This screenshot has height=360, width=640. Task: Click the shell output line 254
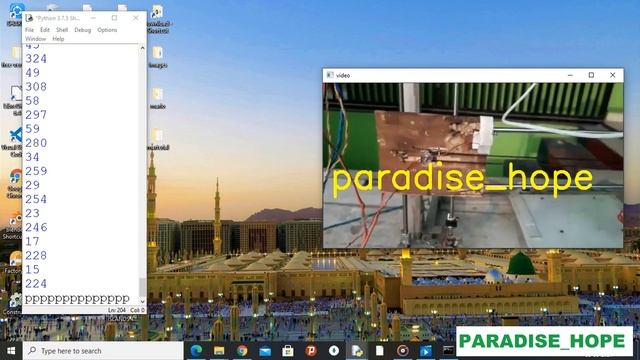pos(36,200)
